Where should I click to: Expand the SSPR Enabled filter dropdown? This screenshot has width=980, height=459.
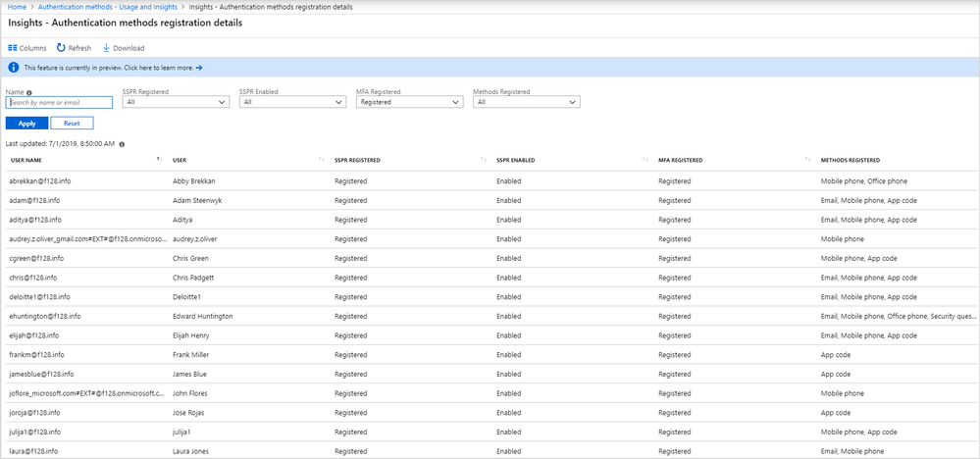[x=291, y=102]
